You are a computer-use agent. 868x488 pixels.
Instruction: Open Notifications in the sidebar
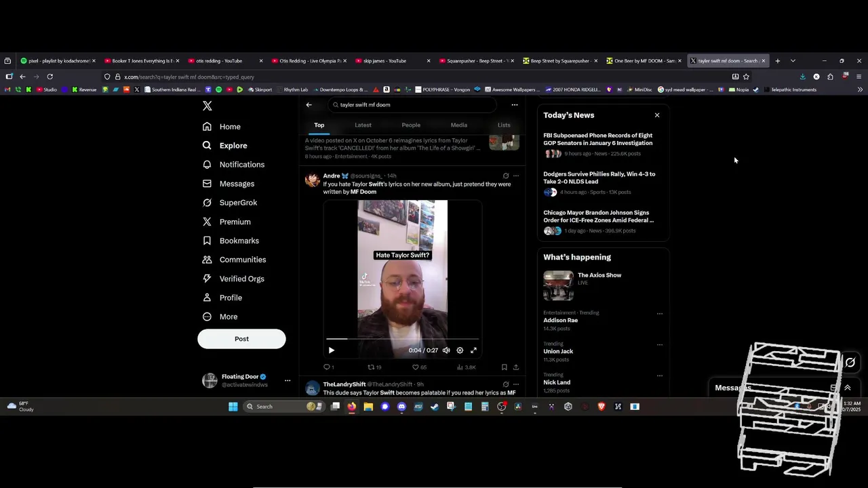233,165
